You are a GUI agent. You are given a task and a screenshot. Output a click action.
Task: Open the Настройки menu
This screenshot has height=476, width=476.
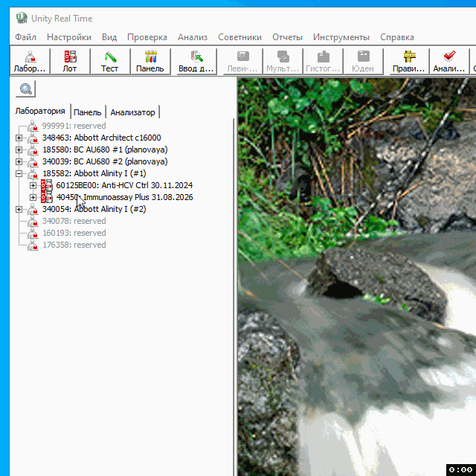click(x=68, y=37)
